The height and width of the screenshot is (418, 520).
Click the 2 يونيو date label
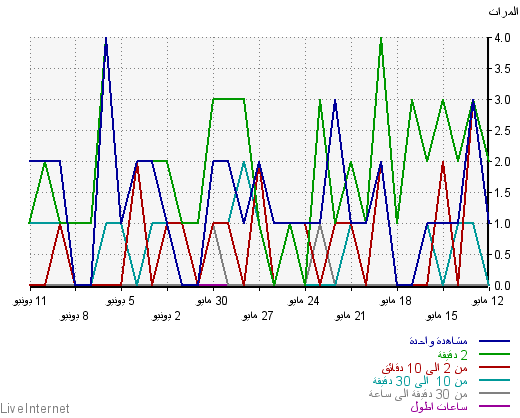pos(167,316)
